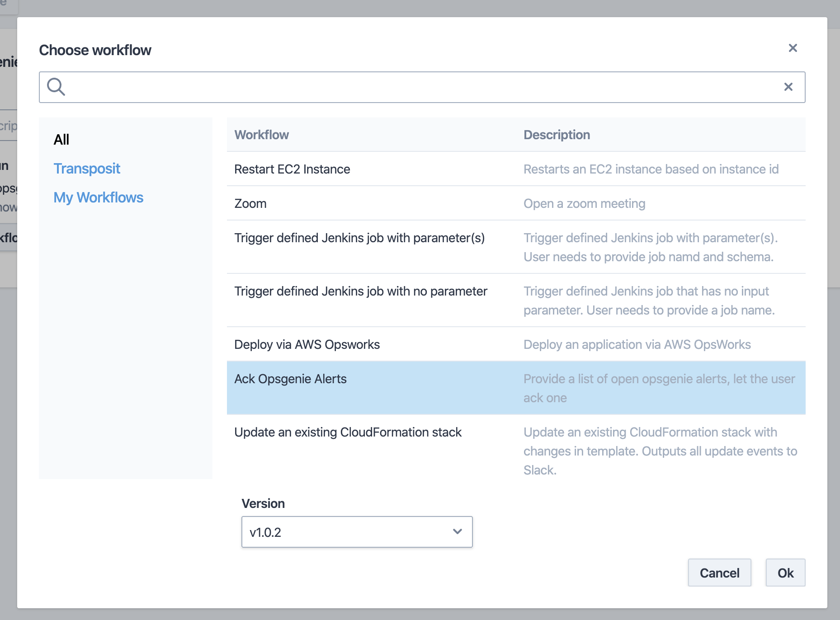The width and height of the screenshot is (840, 620).
Task: Switch to the Transposit category
Action: [87, 169]
